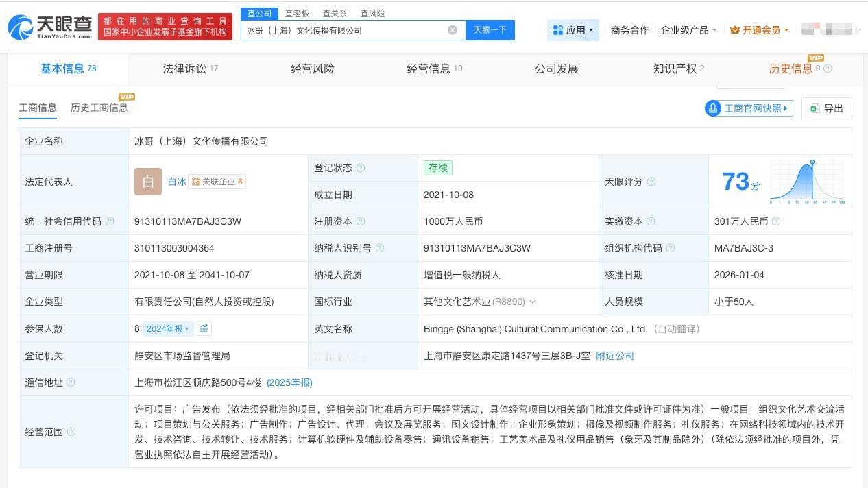Click the help icon next to 组织机构代码
The width and height of the screenshot is (868, 488).
(x=671, y=248)
